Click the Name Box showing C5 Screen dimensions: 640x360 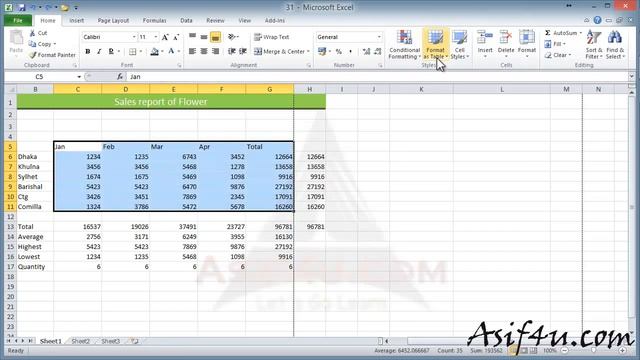[40, 77]
